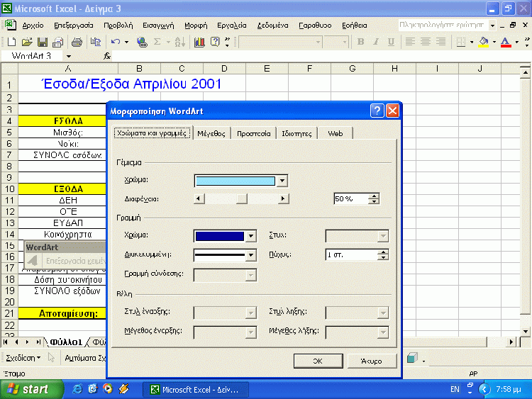
Task: Click the Align Left icon
Action: pos(410,42)
